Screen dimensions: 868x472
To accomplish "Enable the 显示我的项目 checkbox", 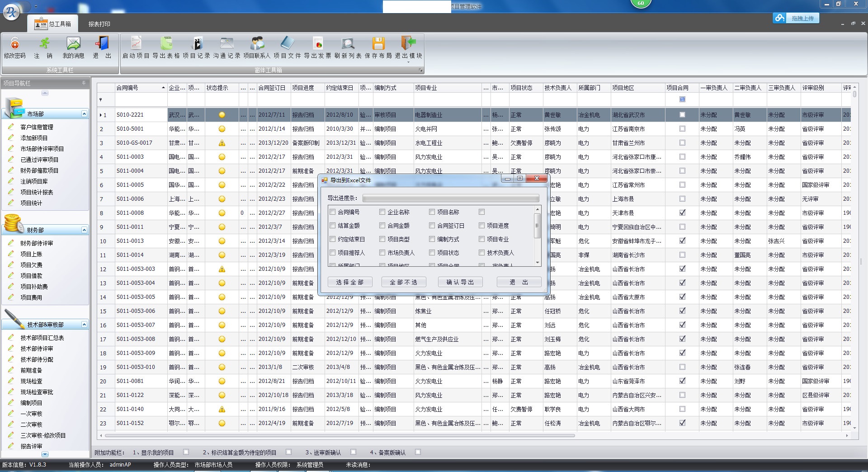I will click(x=186, y=452).
